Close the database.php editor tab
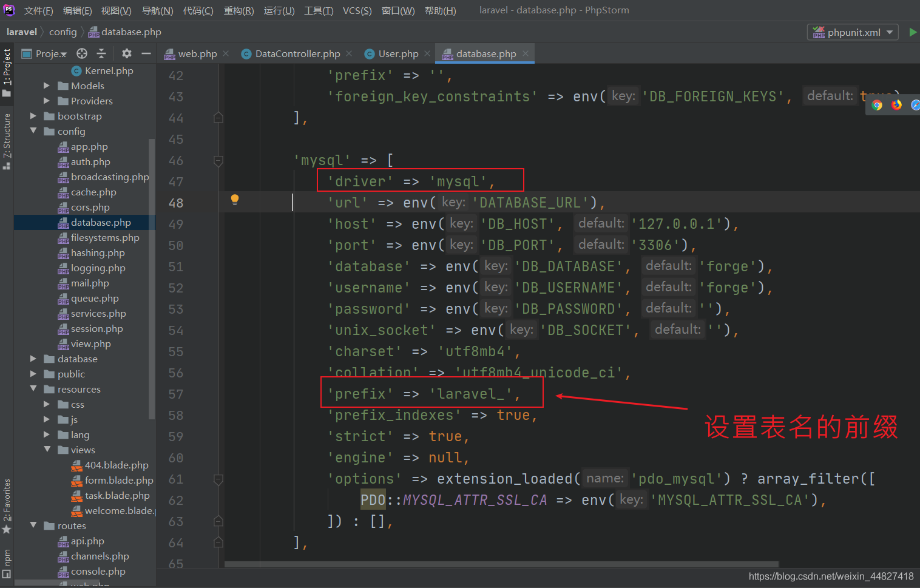This screenshot has height=588, width=920. click(526, 53)
